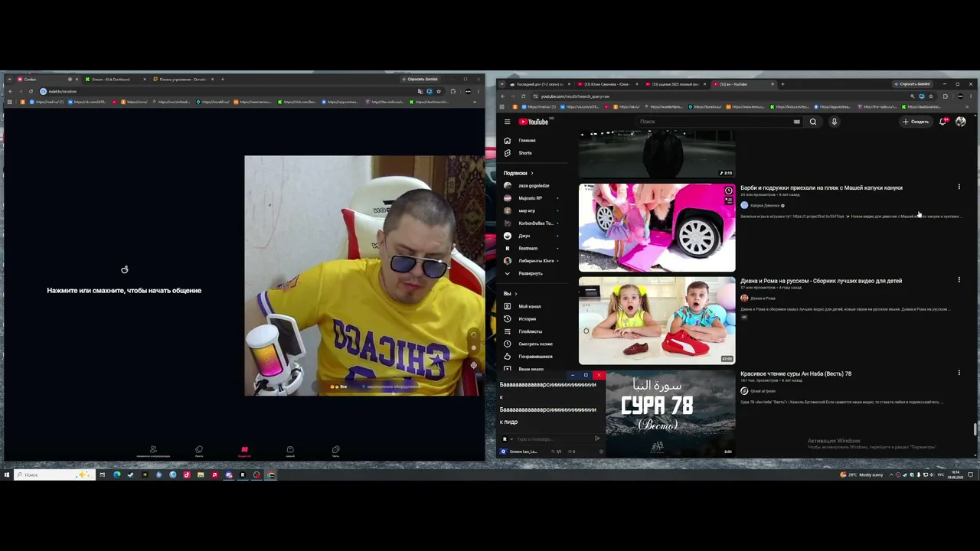Open the YouTube guide hamburger menu
The image size is (980, 551).
(507, 122)
